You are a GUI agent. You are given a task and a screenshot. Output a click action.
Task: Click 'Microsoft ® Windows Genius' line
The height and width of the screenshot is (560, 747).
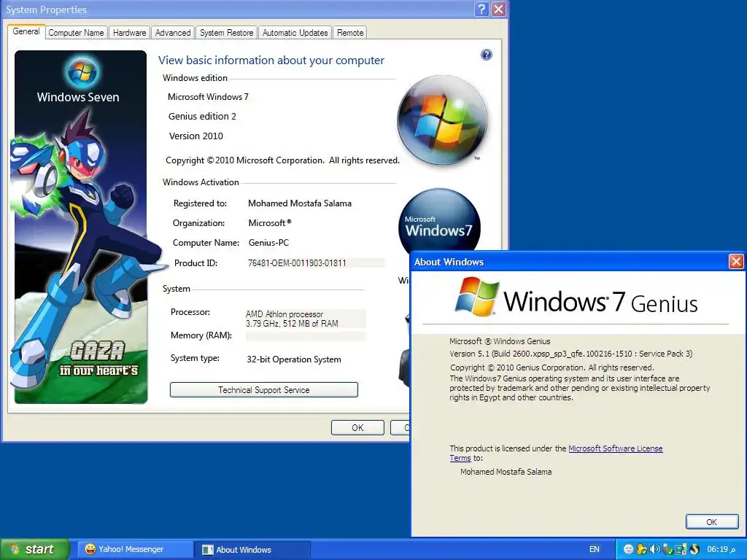point(500,341)
